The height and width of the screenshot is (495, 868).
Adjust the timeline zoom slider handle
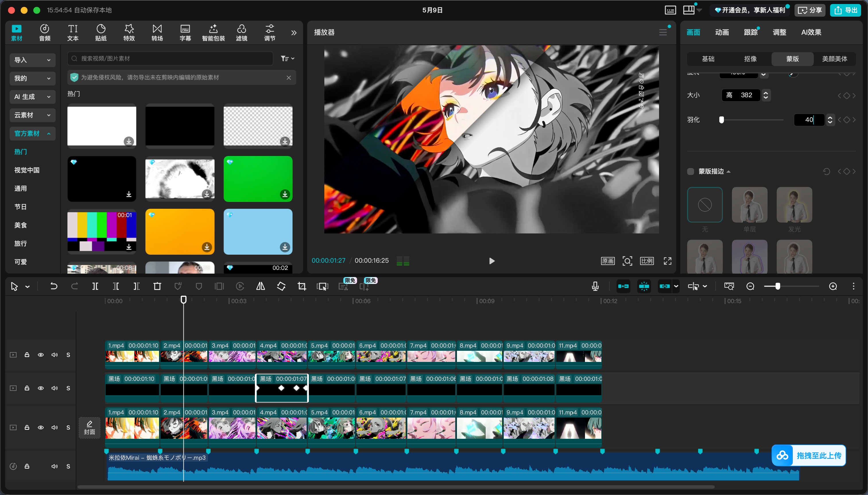pos(778,286)
